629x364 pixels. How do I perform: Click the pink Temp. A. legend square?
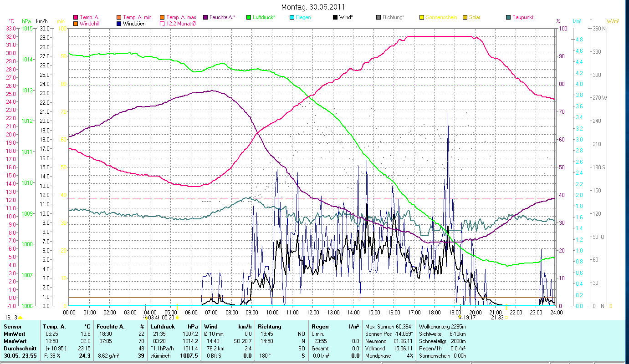point(76,17)
